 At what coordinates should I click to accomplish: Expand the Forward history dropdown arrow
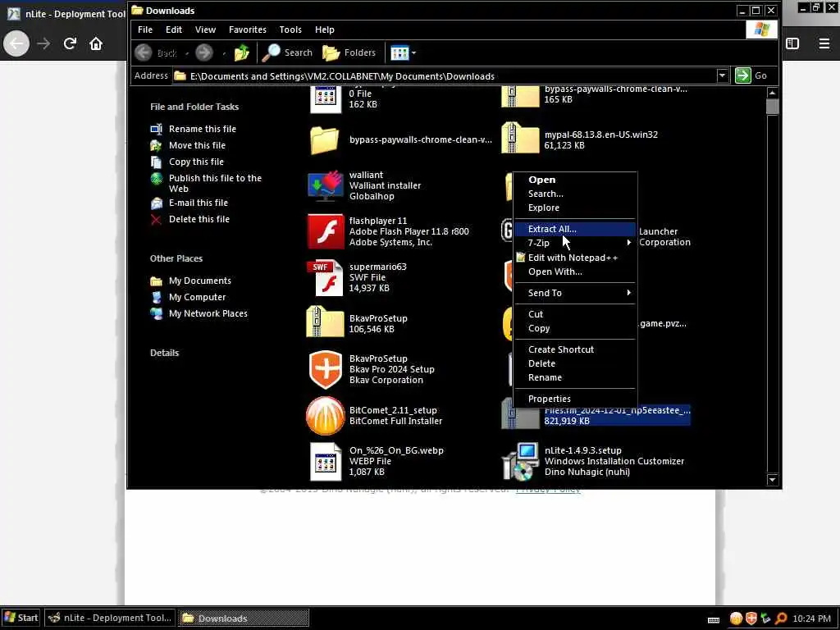coord(224,53)
